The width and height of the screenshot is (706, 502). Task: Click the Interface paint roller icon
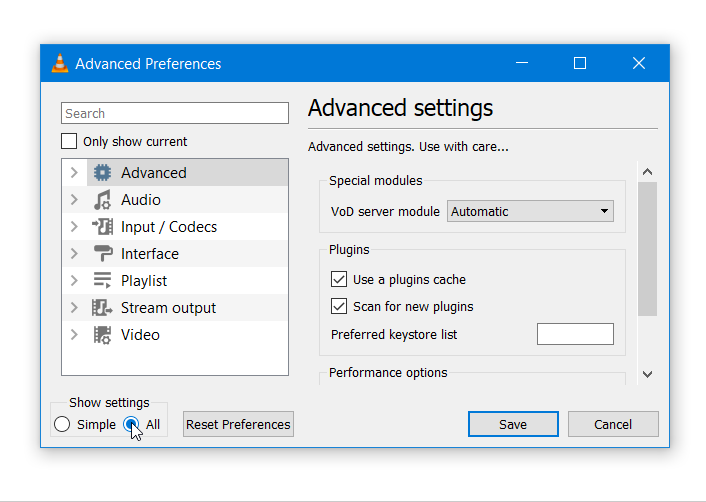click(x=103, y=253)
